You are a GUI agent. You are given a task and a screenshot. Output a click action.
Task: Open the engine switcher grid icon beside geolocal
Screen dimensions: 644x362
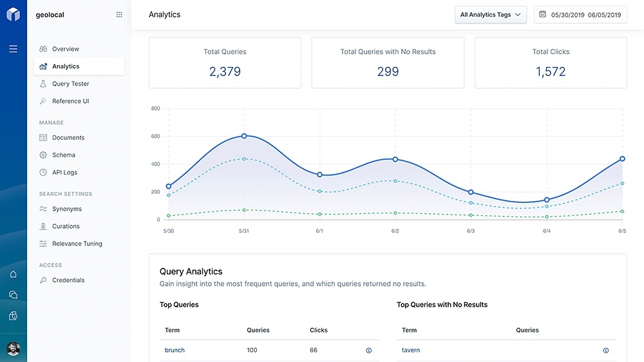coord(119,15)
